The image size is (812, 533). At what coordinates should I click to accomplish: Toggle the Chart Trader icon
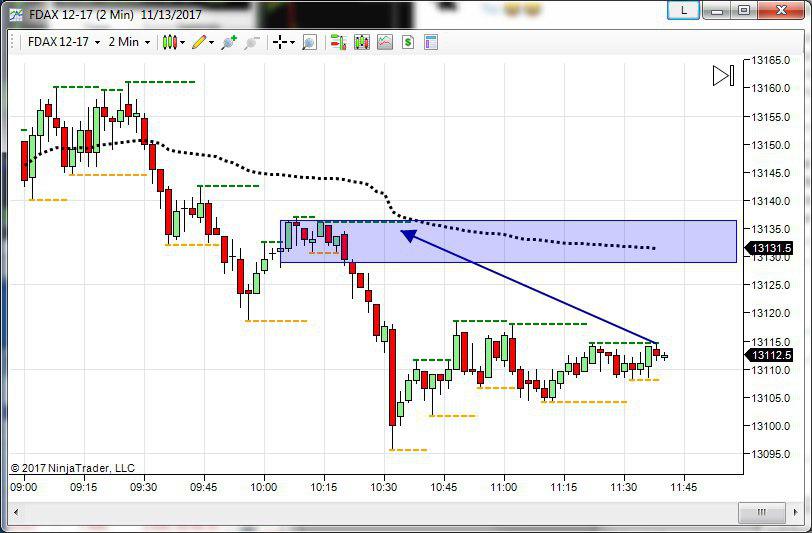pos(338,42)
